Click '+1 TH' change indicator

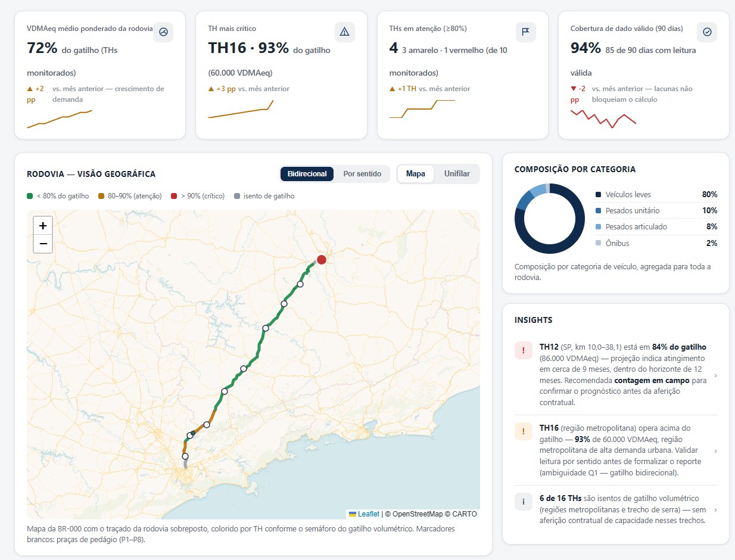[x=403, y=89]
